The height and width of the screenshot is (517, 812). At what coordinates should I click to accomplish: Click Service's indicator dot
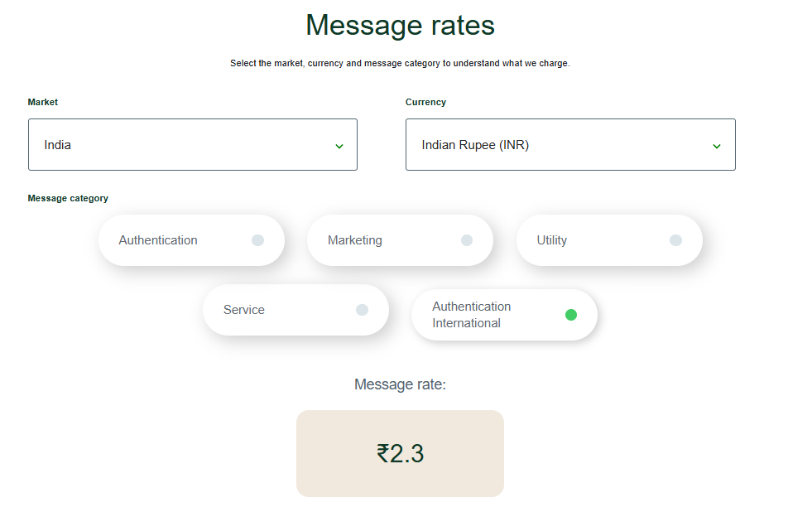(362, 309)
